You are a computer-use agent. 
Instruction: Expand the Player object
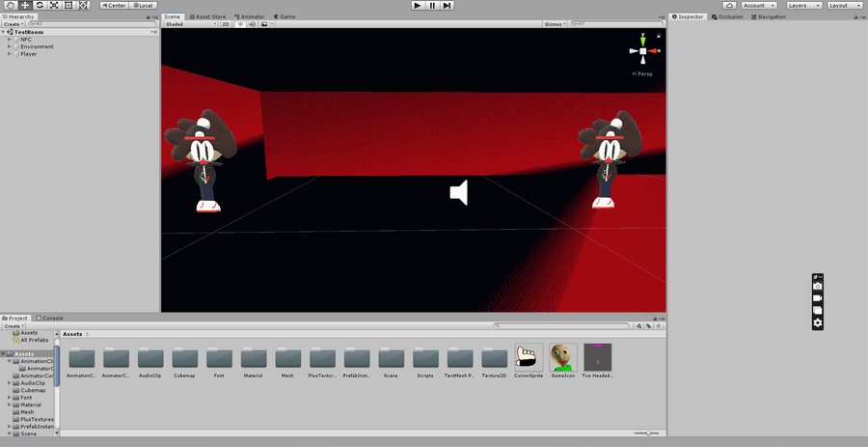(10, 54)
